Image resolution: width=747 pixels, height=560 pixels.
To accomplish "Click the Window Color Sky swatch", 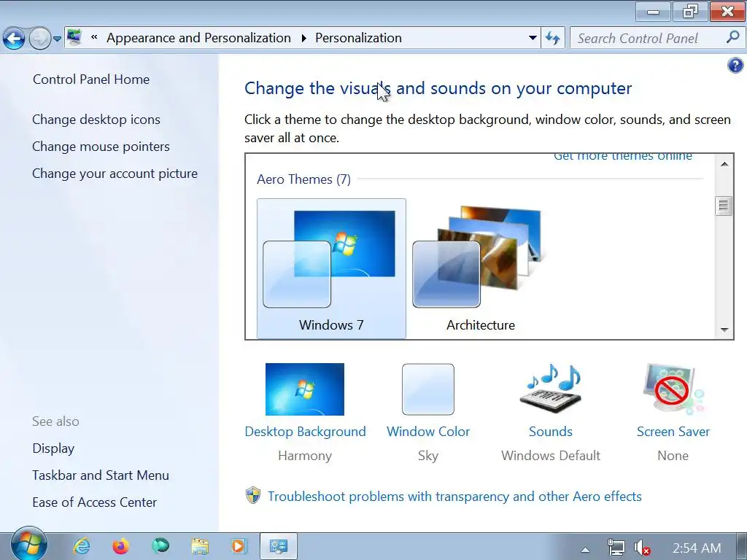I will point(427,389).
